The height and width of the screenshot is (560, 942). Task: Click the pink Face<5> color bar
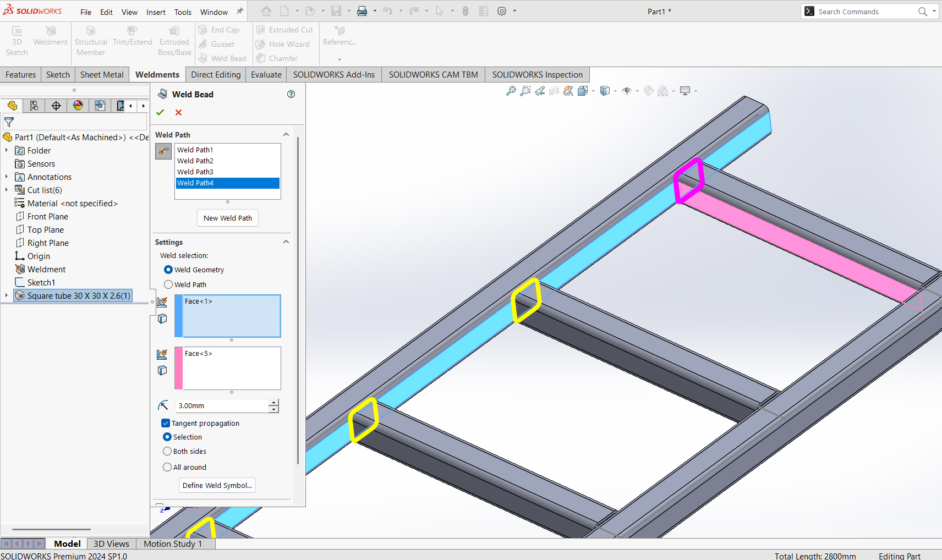[178, 368]
